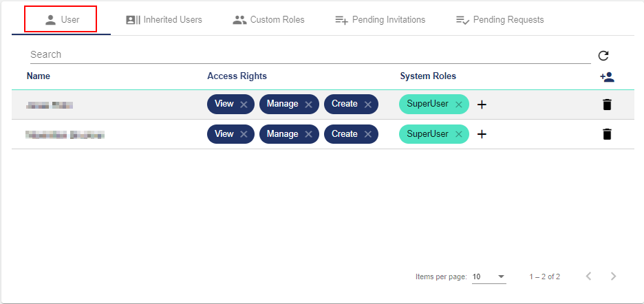Delete the second user row
Viewport: 644px width, 304px height.
pos(606,134)
